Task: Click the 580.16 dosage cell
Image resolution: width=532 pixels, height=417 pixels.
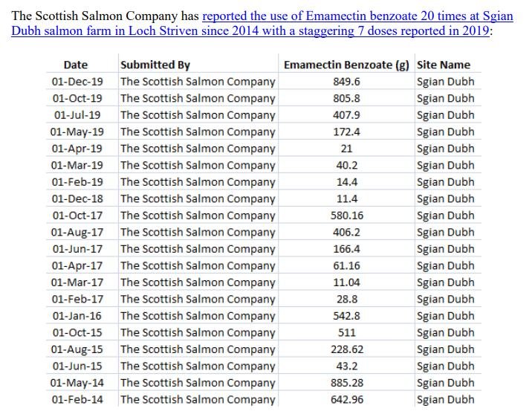Action: point(346,216)
